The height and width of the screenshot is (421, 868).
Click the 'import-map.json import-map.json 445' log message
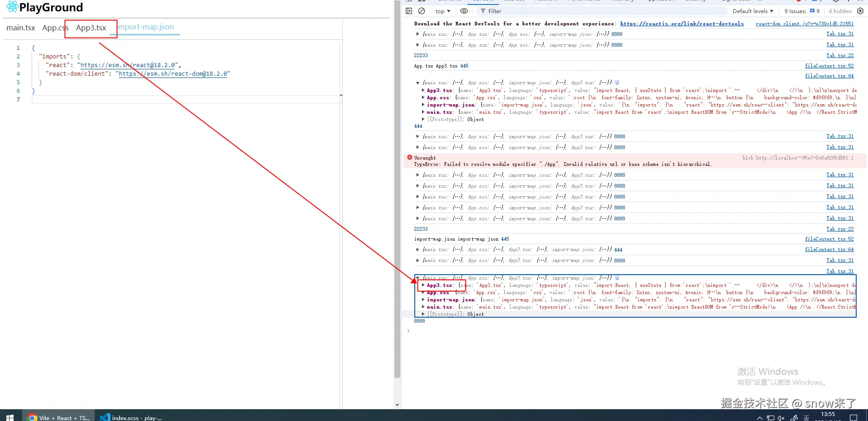point(461,239)
